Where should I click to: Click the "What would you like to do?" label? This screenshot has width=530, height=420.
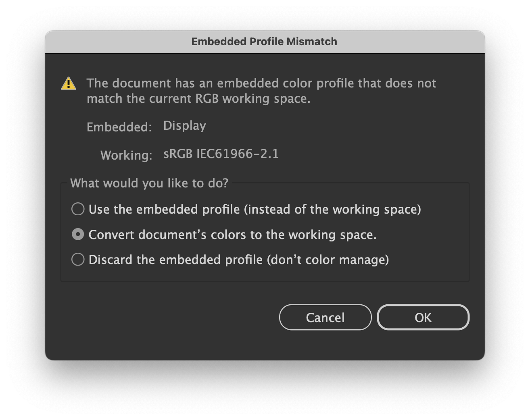point(149,183)
